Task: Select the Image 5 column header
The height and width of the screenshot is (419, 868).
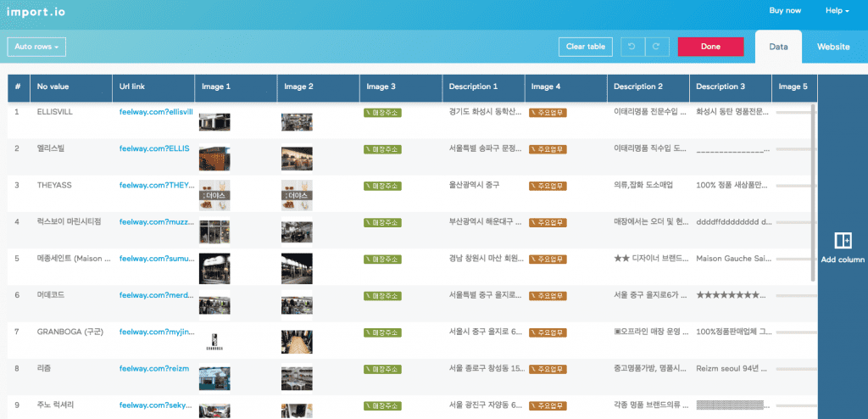Action: (794, 87)
